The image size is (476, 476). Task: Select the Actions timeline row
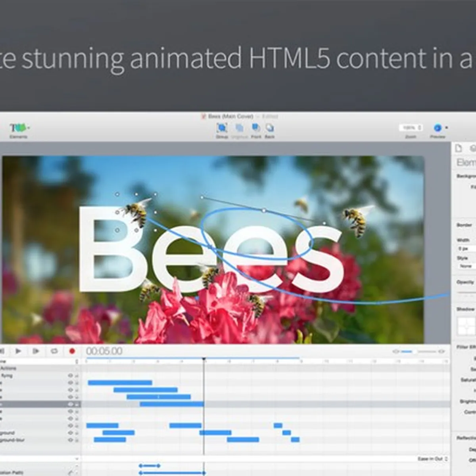click(40, 369)
